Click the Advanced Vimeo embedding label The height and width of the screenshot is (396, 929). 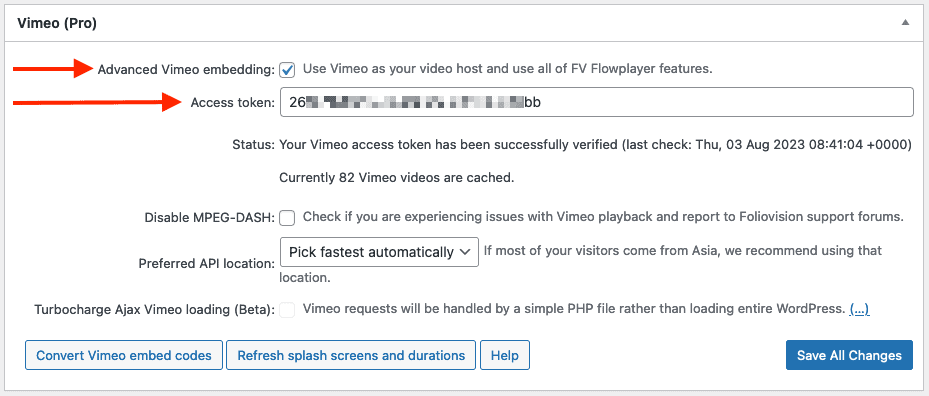tap(186, 70)
